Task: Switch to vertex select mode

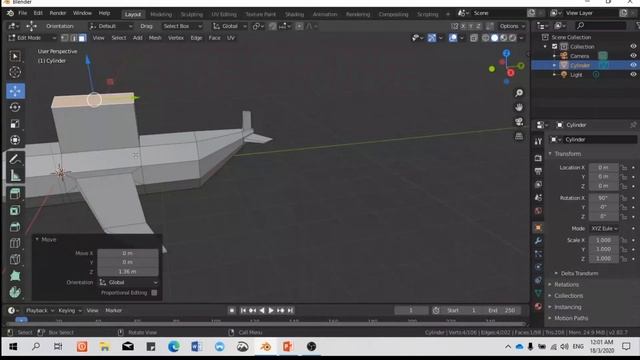Action: coord(64,38)
